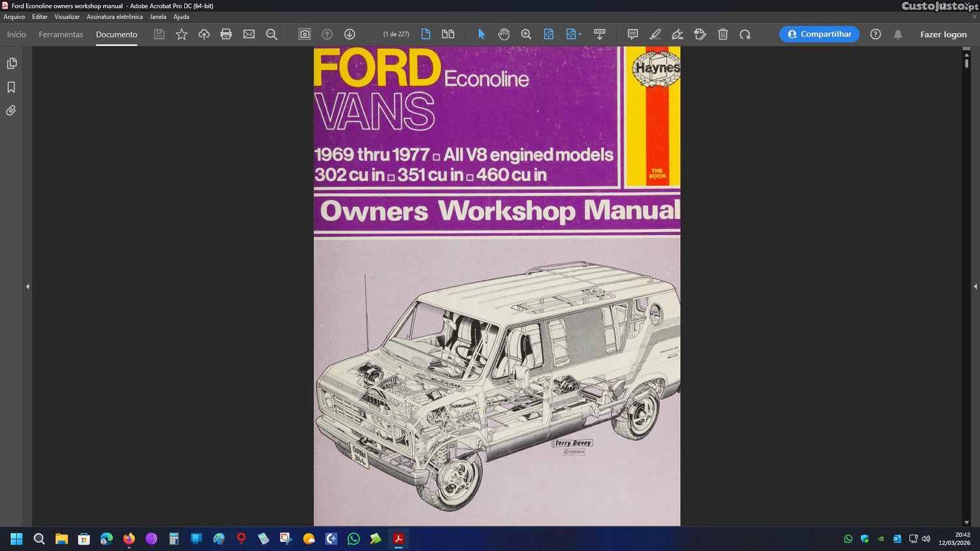The height and width of the screenshot is (551, 980).
Task: Expand the right tools pane arrow
Action: tap(975, 286)
